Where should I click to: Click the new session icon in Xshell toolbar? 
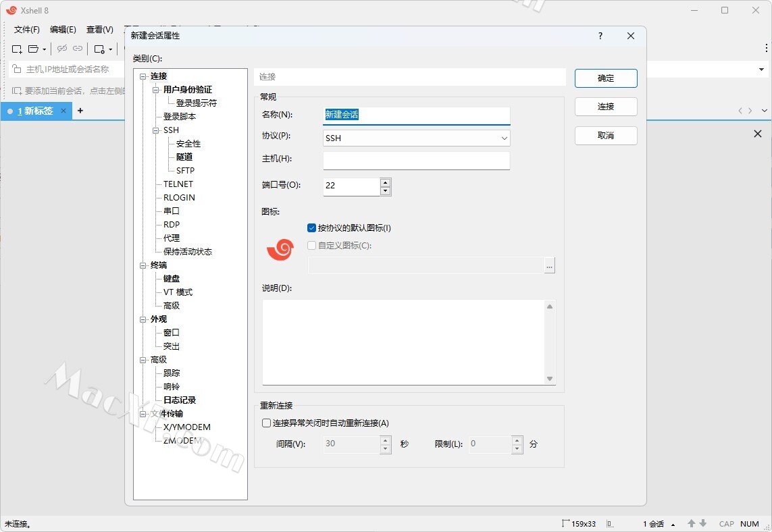[x=17, y=49]
